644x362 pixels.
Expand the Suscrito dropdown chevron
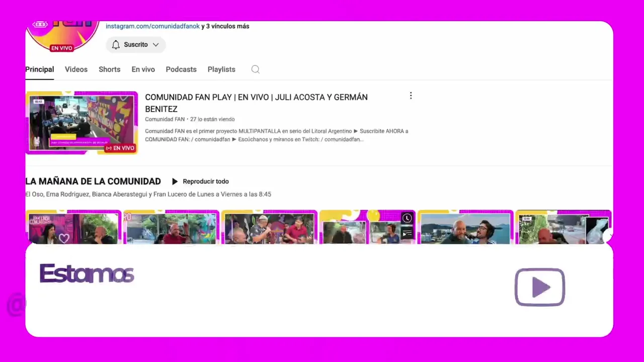point(156,45)
